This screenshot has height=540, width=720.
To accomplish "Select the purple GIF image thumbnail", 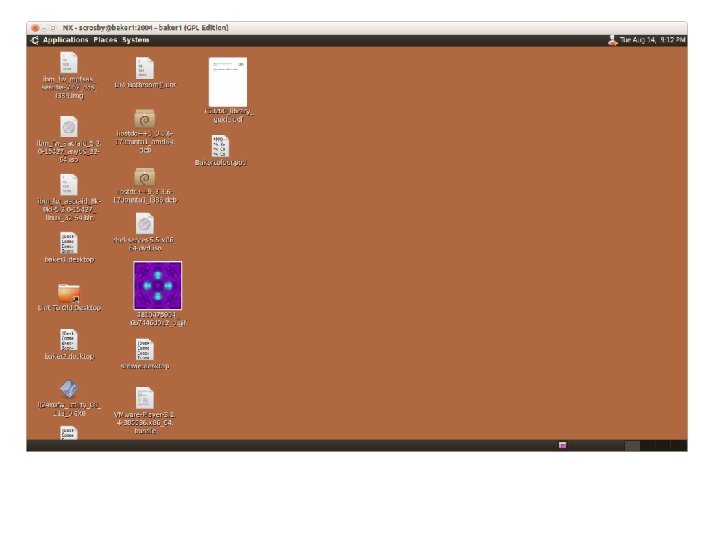I will tap(158, 286).
